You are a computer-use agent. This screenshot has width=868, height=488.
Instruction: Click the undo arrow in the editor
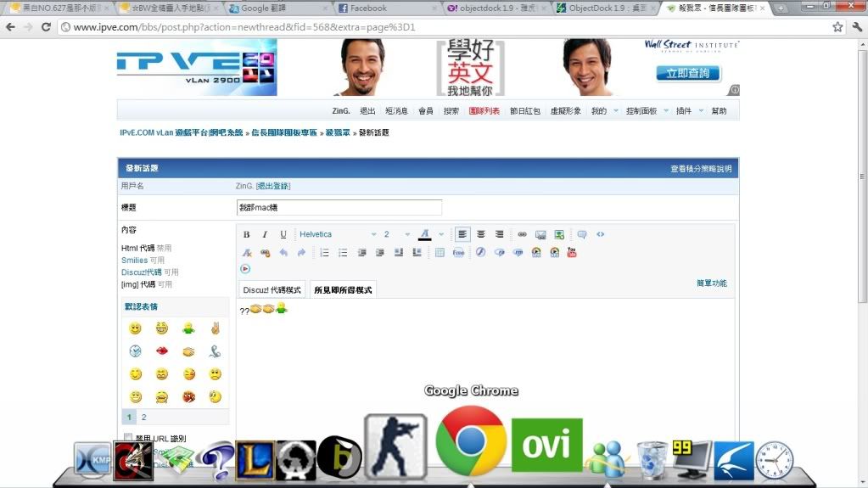[x=283, y=252]
